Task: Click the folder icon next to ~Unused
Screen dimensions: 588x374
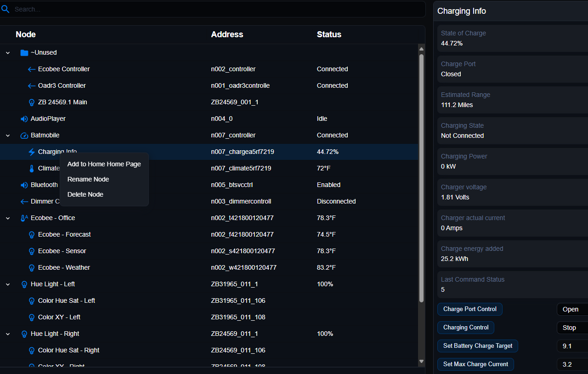Action: click(24, 52)
